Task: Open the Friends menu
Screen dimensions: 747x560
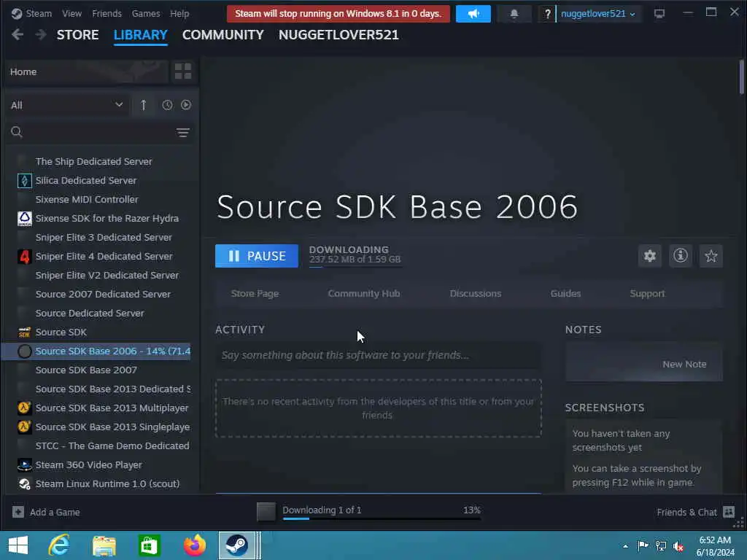Action: point(107,13)
